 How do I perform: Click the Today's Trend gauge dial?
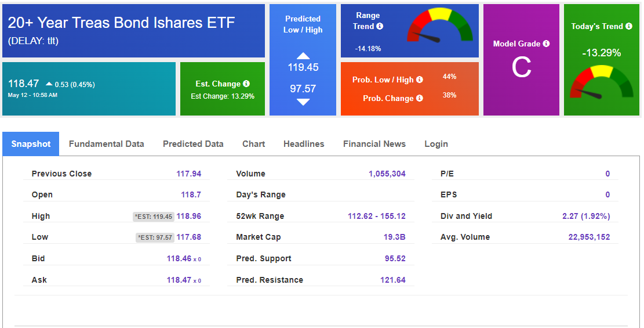tap(602, 82)
